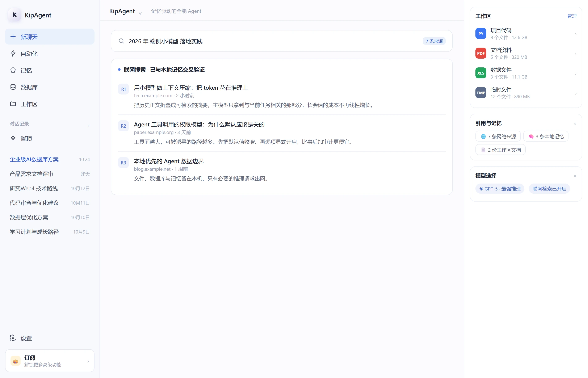Click the 置顶 pin star icon
The height and width of the screenshot is (378, 588).
(x=13, y=138)
